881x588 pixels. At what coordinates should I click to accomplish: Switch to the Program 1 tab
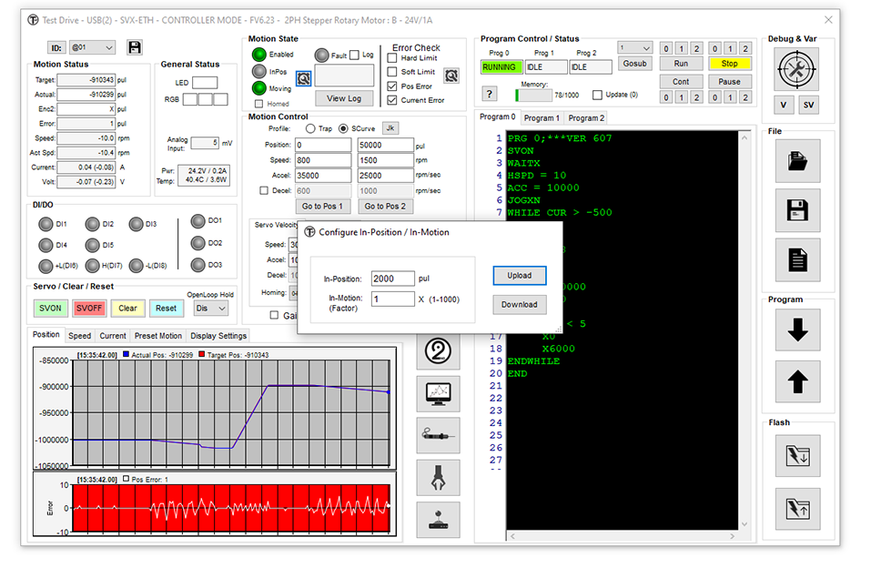541,117
